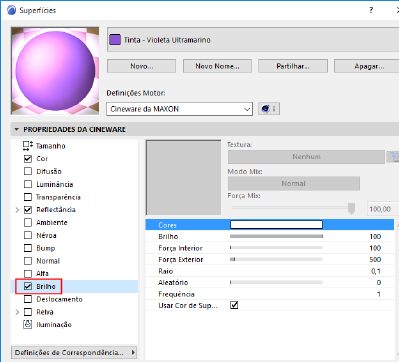Enable the Difusão checkbox
This screenshot has width=399, height=362.
tap(28, 171)
